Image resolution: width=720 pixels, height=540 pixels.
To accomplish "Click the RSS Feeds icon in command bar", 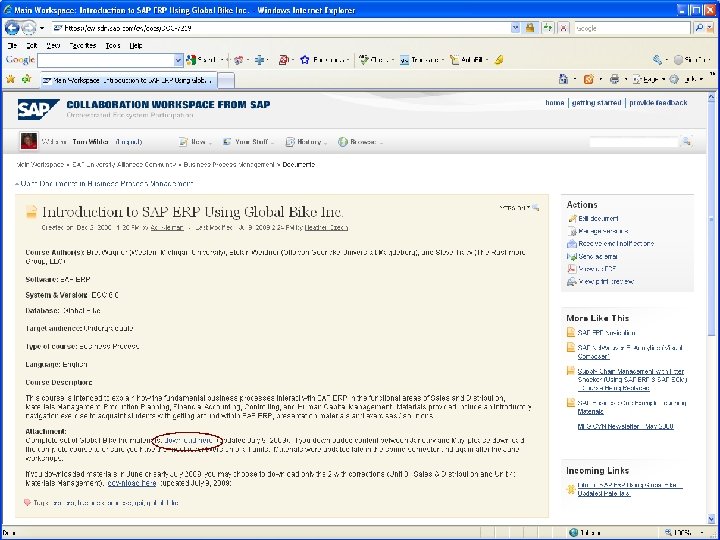I will [589, 79].
